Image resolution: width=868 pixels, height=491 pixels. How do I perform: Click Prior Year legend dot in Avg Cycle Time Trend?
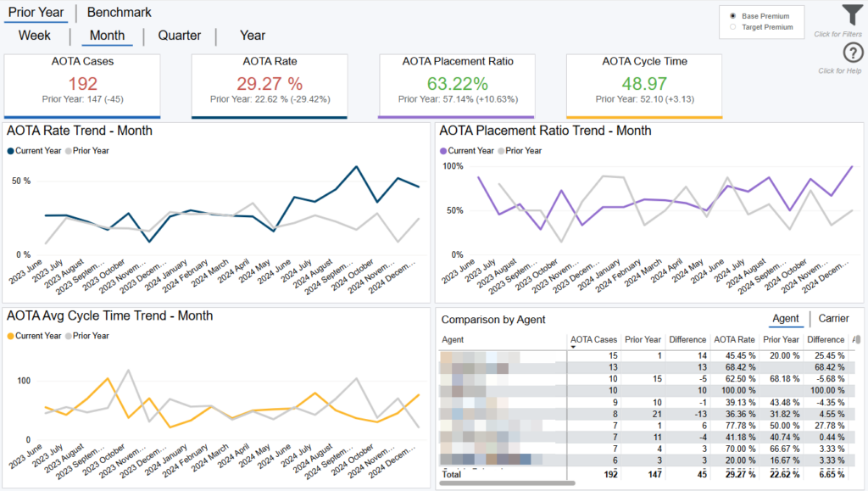[x=69, y=336]
